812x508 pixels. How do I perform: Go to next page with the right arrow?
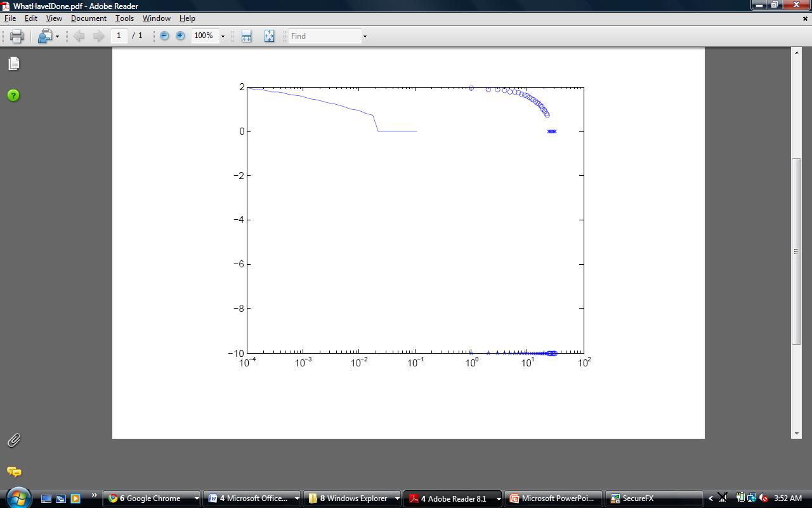point(98,36)
